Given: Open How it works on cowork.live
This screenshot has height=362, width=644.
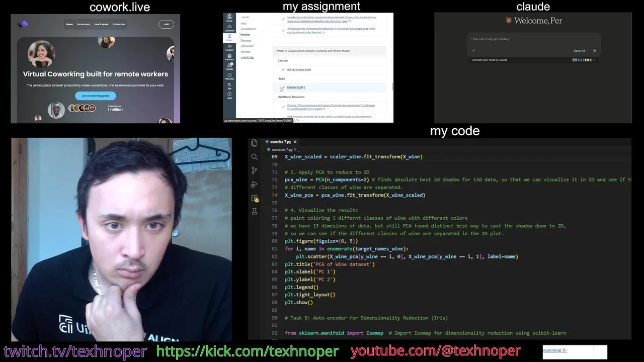Looking at the screenshot, I should (101, 24).
